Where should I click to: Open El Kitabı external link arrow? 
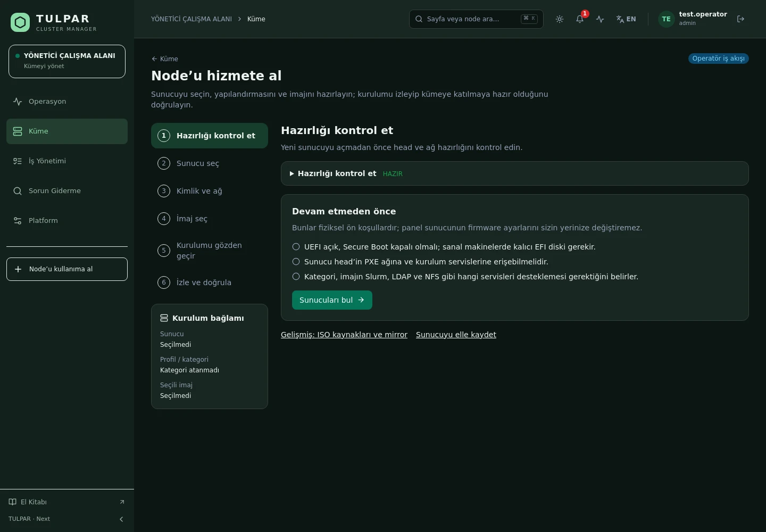[122, 502]
